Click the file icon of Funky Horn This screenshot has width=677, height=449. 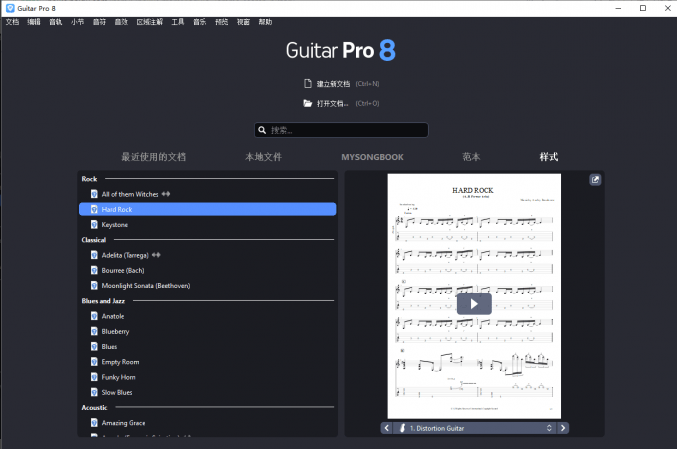point(94,377)
